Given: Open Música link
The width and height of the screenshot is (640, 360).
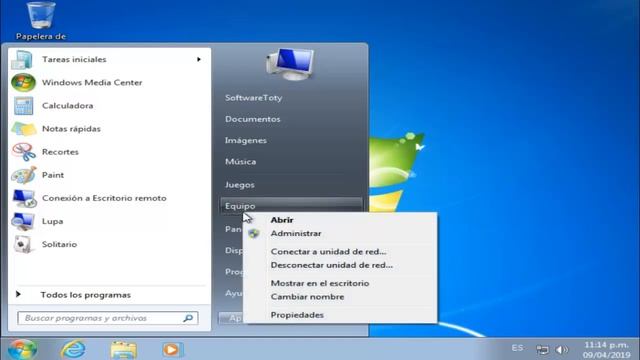Looking at the screenshot, I should click(241, 162).
